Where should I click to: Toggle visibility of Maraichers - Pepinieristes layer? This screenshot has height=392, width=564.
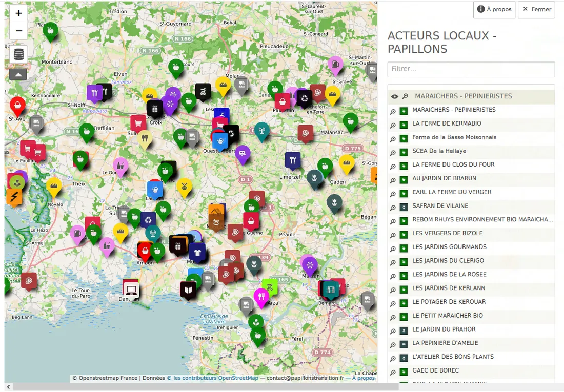394,96
